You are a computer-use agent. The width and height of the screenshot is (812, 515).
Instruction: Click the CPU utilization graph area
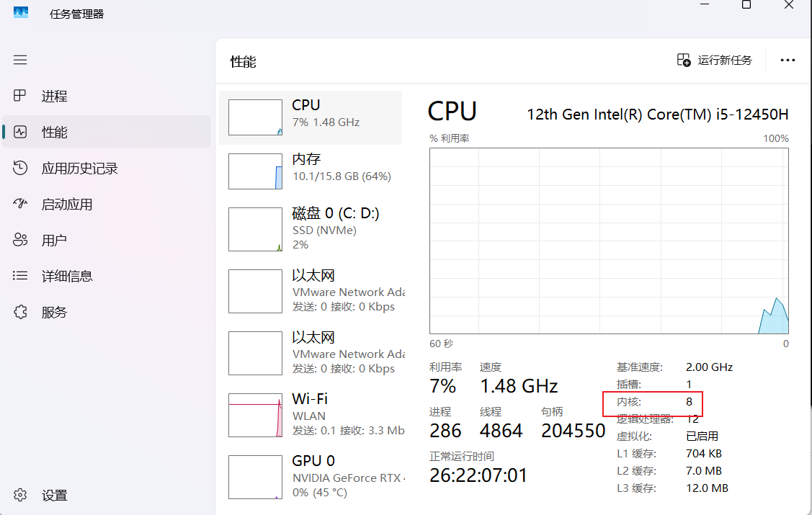click(609, 241)
